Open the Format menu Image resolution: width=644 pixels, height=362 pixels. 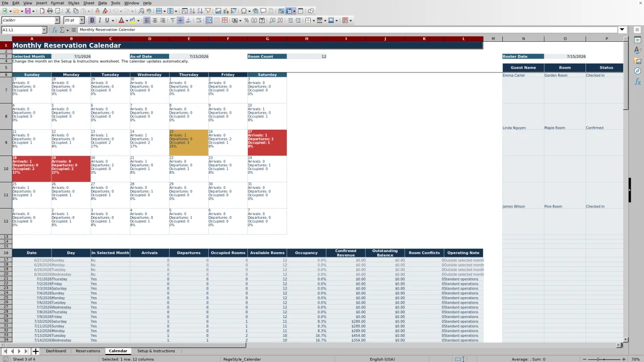(x=57, y=3)
